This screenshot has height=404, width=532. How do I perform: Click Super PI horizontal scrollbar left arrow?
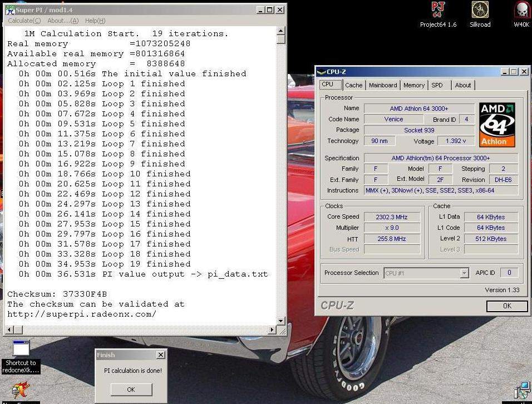pos(9,329)
